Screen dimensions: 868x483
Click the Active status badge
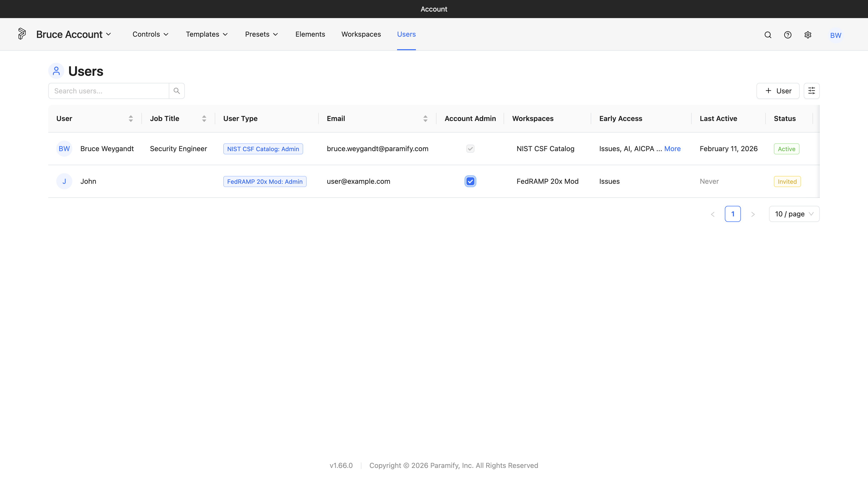tap(786, 149)
